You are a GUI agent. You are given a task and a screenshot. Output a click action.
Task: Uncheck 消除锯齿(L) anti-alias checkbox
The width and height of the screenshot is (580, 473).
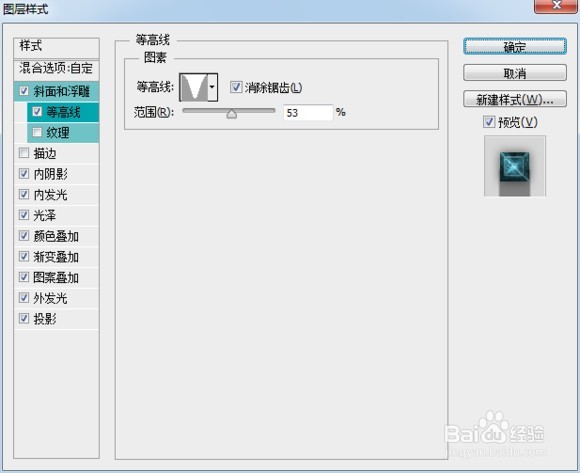(x=236, y=87)
